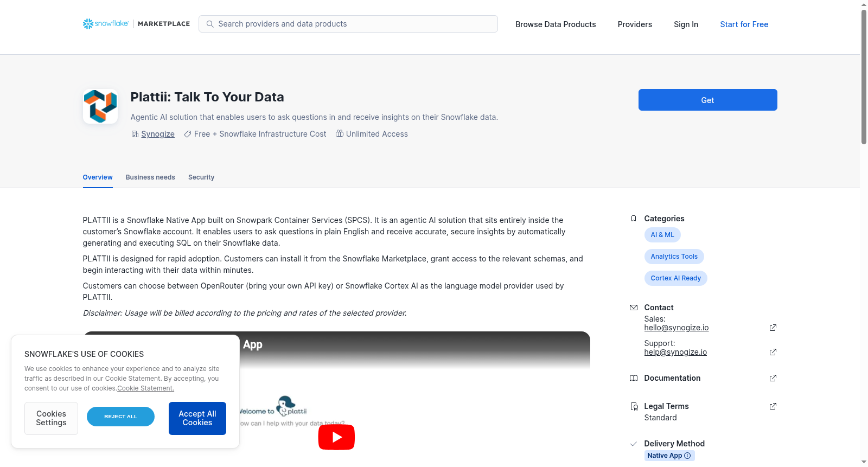This screenshot has height=467, width=868.
Task: Open the Synogize provider link
Action: 158,134
